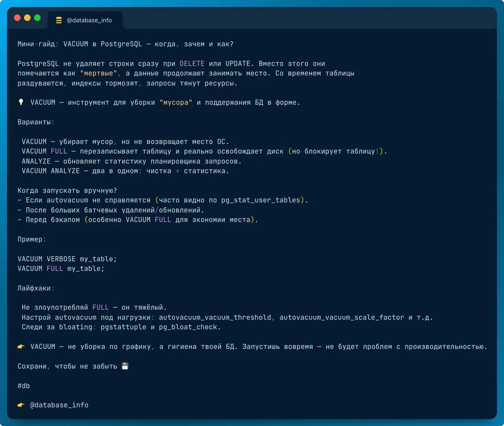
Task: Click the floppy disk emoji after 'не забыть'
Action: (125, 366)
